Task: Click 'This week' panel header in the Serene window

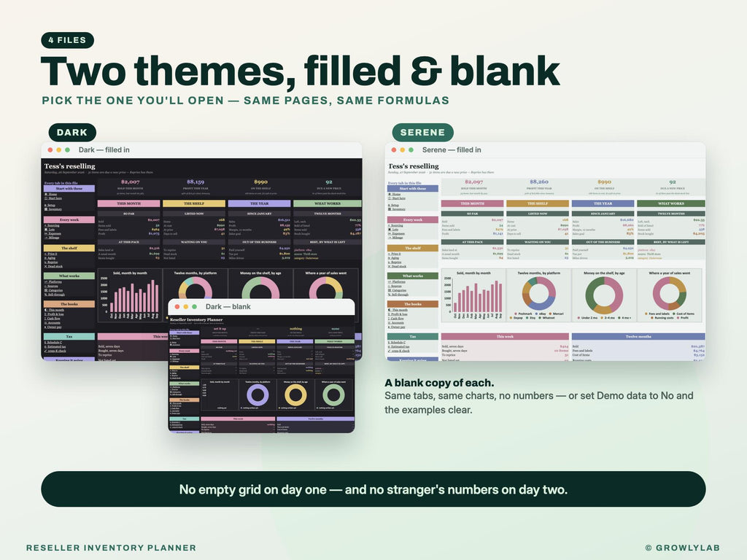Action: [505, 336]
